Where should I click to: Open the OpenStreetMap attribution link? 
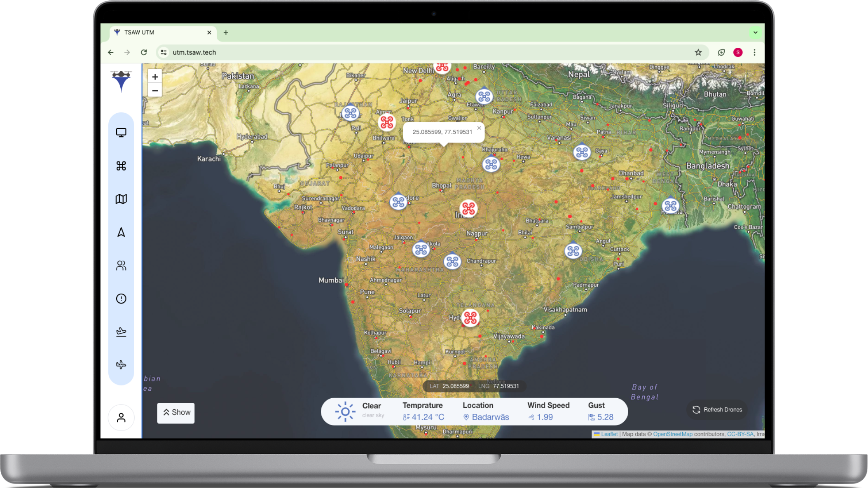673,434
